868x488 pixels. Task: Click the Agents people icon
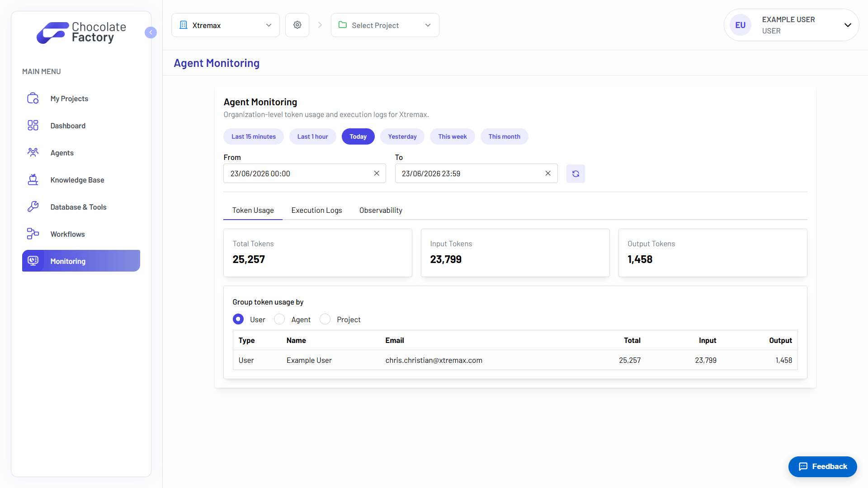click(33, 153)
